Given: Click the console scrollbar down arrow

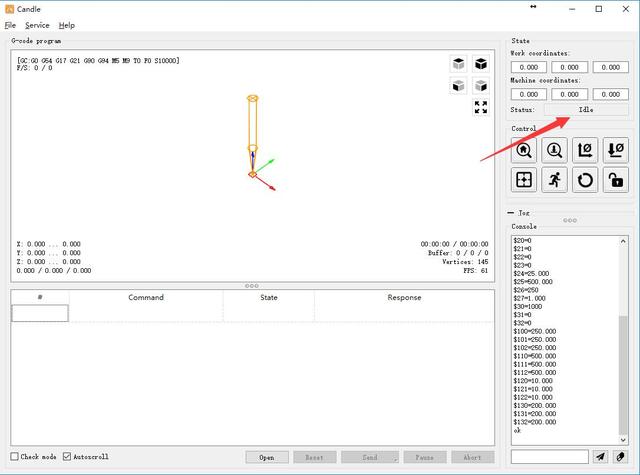Looking at the screenshot, I should tap(623, 440).
